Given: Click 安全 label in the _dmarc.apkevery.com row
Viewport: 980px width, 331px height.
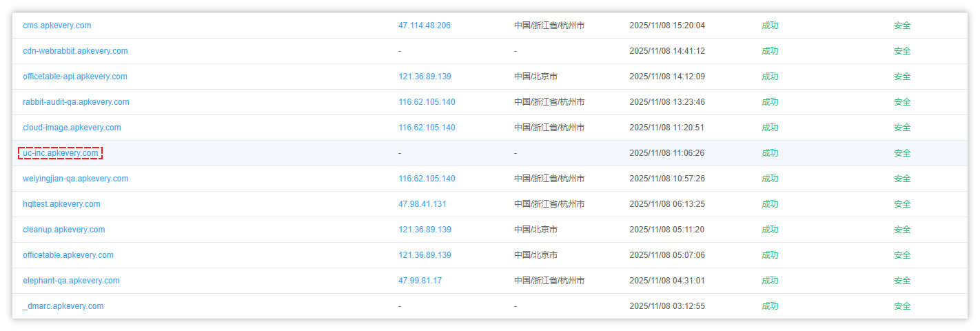Looking at the screenshot, I should pyautogui.click(x=902, y=306).
